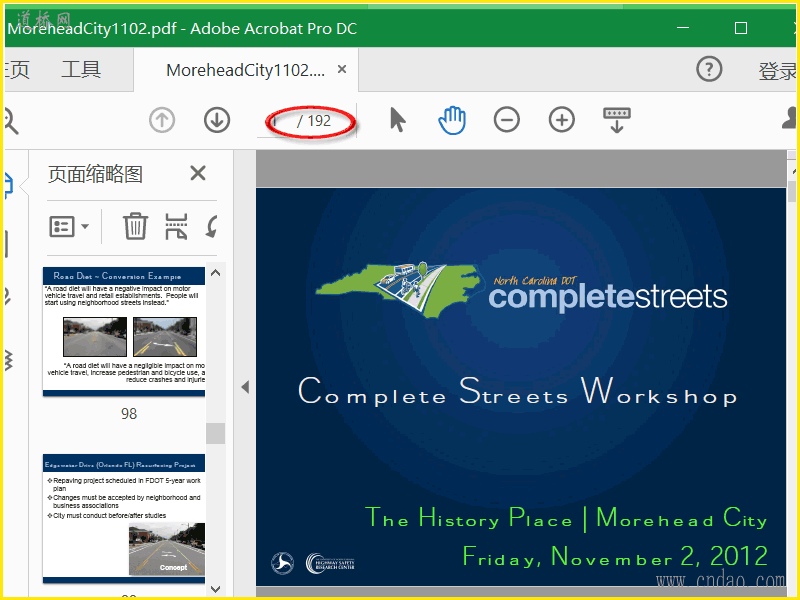
Task: Switch to the home 主页 tab
Action: [17, 69]
